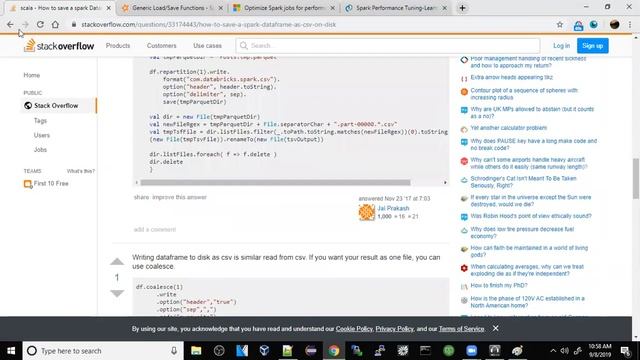This screenshot has height=360, width=640.
Task: Click code block left scroll arrow
Action: [x=137, y=182]
